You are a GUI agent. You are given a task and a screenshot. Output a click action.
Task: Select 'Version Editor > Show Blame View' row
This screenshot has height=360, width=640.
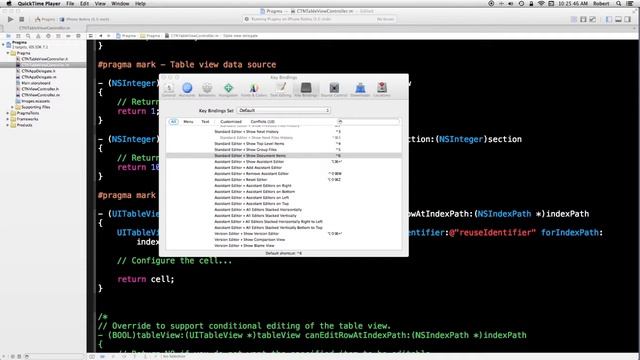click(284, 246)
